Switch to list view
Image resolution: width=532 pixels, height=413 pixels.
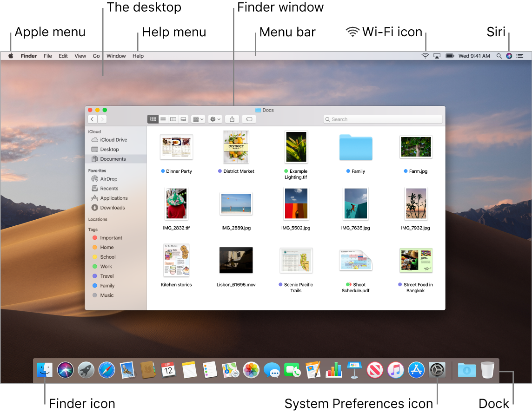pos(164,119)
